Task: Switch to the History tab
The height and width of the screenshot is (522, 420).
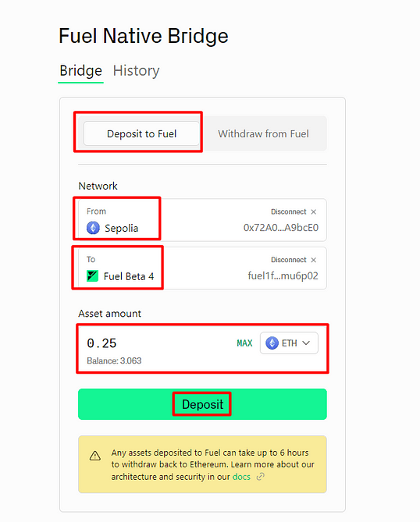Action: point(136,70)
